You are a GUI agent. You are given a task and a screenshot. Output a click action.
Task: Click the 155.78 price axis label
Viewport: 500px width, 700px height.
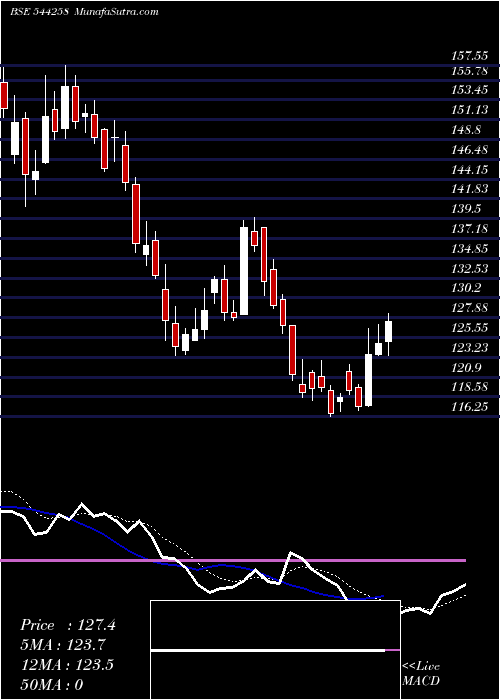[470, 71]
